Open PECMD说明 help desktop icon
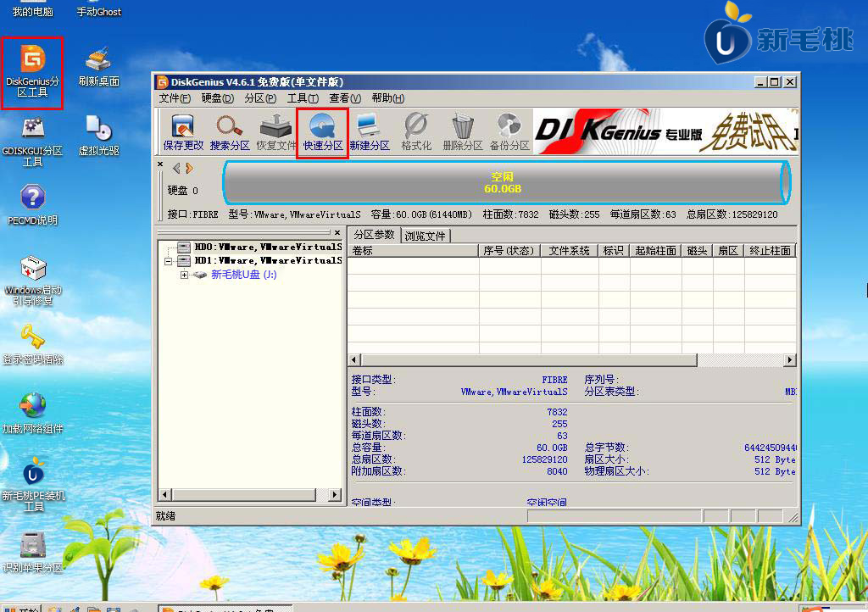 [32, 205]
